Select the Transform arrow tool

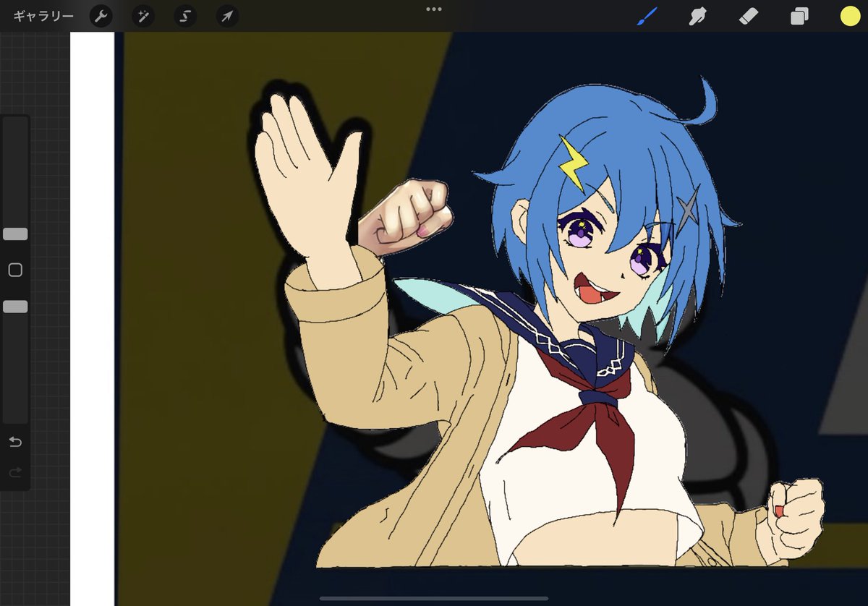tap(227, 16)
